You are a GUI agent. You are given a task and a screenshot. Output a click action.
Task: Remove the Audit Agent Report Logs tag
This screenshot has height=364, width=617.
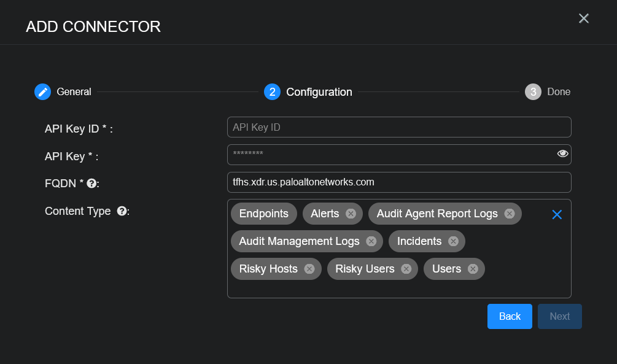[x=509, y=214]
